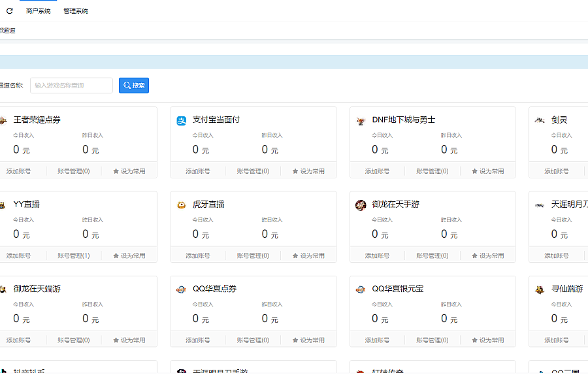Screen dimensions: 588x392
Task: Click the 剑灵 card title
Action: coord(559,120)
